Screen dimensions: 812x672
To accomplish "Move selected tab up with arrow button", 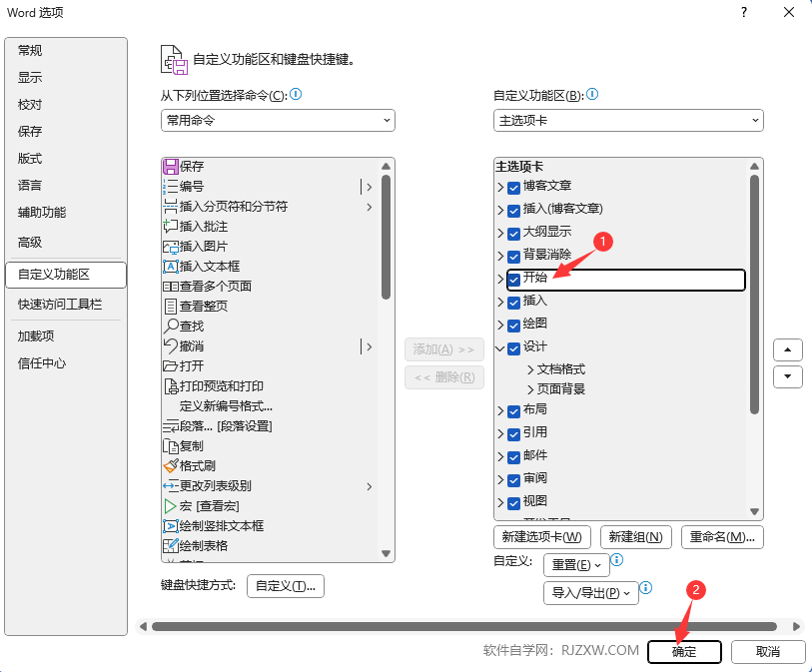I will point(788,349).
